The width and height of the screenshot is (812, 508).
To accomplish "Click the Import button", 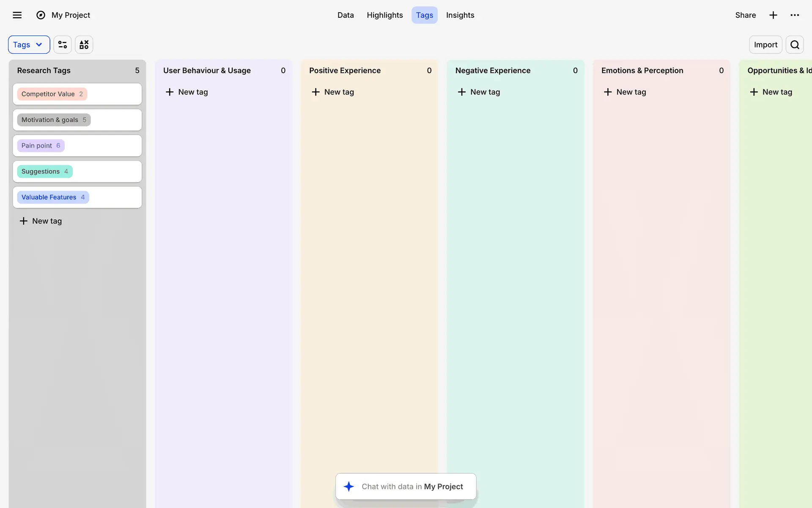I will [765, 45].
